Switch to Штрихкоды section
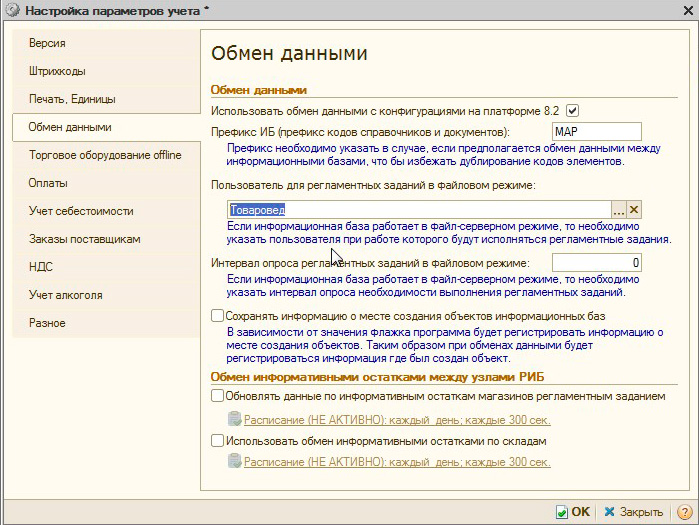Viewport: 699px width, 525px height. point(57,72)
